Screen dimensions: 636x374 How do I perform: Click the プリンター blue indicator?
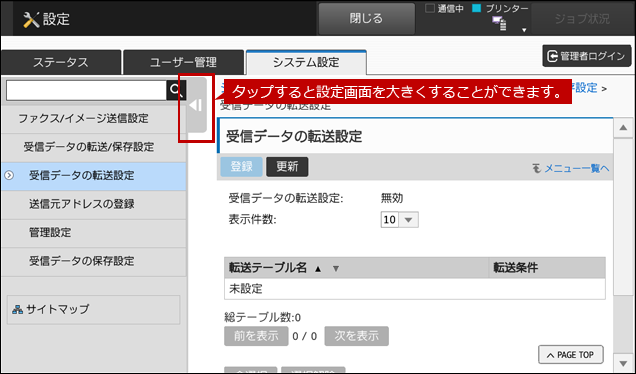477,8
